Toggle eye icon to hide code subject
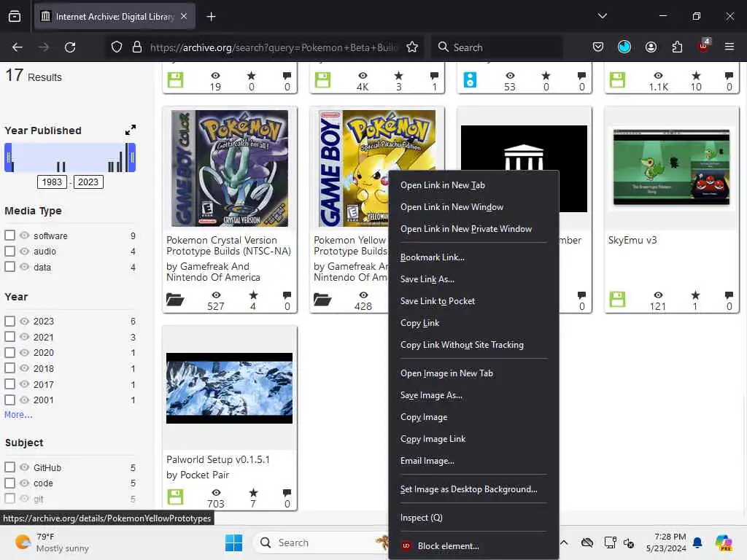The image size is (747, 560). (x=24, y=483)
